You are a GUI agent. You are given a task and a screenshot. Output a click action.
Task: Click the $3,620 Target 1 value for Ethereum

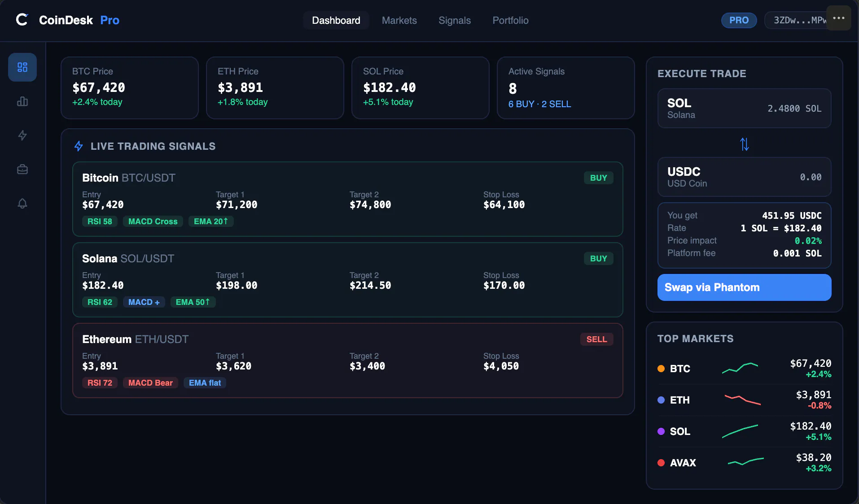234,366
